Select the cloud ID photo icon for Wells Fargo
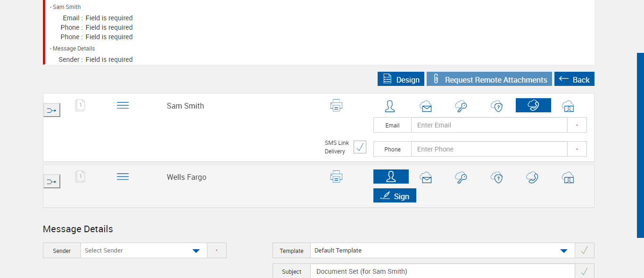Viewport: 644px width, 278px height. [568, 177]
